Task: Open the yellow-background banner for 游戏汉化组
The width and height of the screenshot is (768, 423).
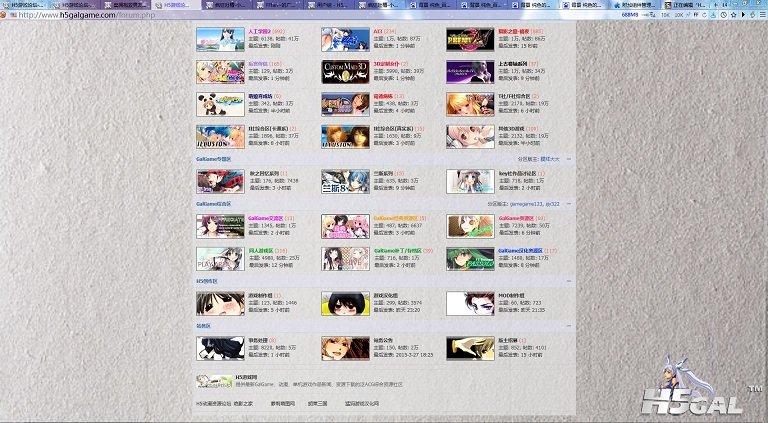Action: pos(345,304)
